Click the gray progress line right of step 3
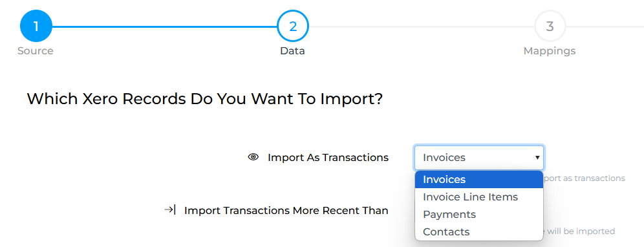Viewport: 644px width, 247px height. 605,27
